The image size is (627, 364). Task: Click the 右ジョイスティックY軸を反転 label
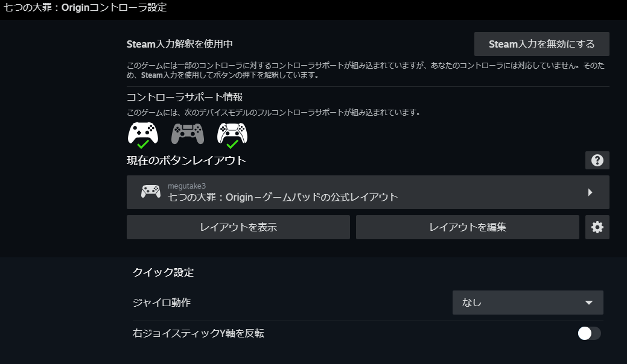tap(199, 333)
